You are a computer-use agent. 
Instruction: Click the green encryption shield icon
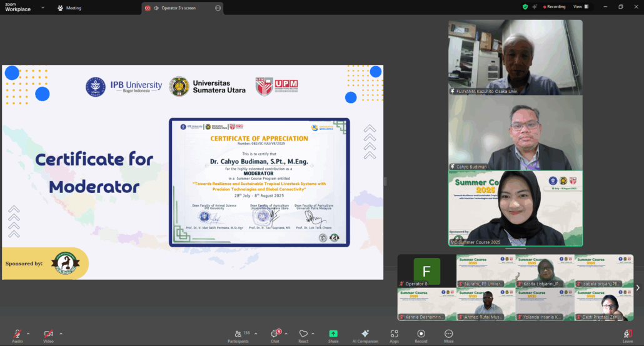(x=525, y=7)
